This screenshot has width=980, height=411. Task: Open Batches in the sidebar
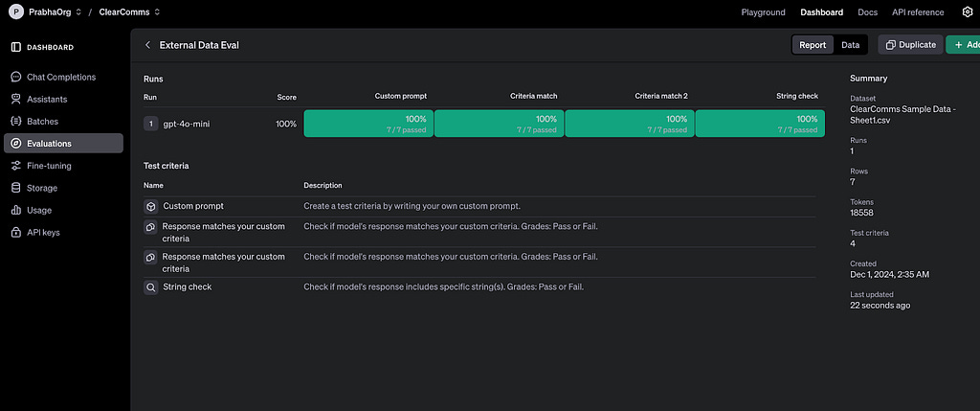[63, 122]
